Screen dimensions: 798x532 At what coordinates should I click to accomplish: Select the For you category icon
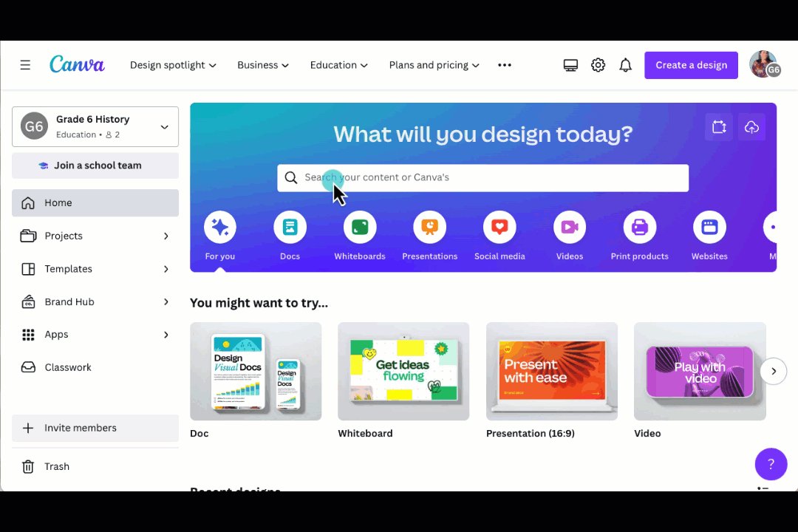220,227
